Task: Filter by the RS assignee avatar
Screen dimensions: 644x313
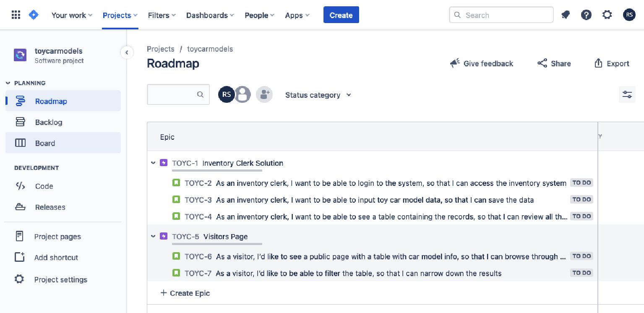Action: 227,94
